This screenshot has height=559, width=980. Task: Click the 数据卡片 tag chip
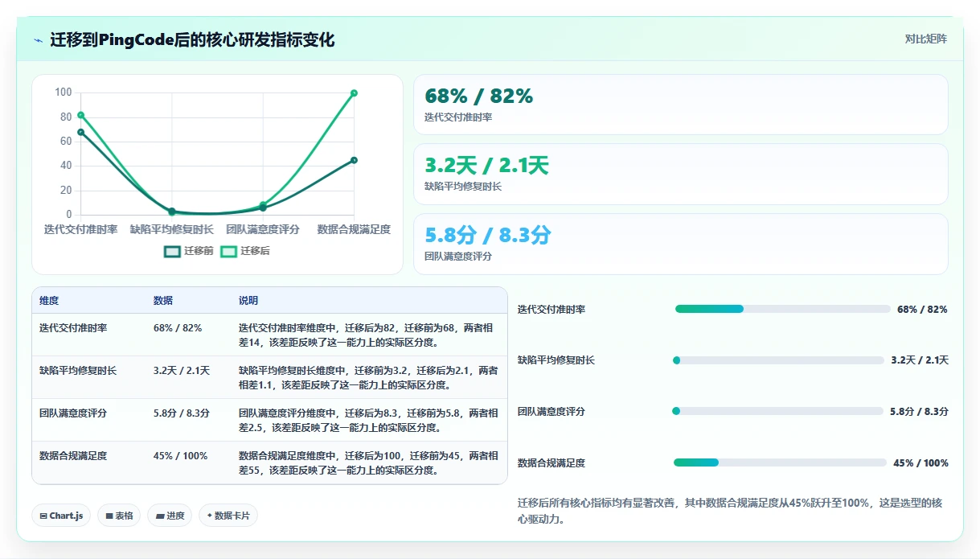point(228,516)
